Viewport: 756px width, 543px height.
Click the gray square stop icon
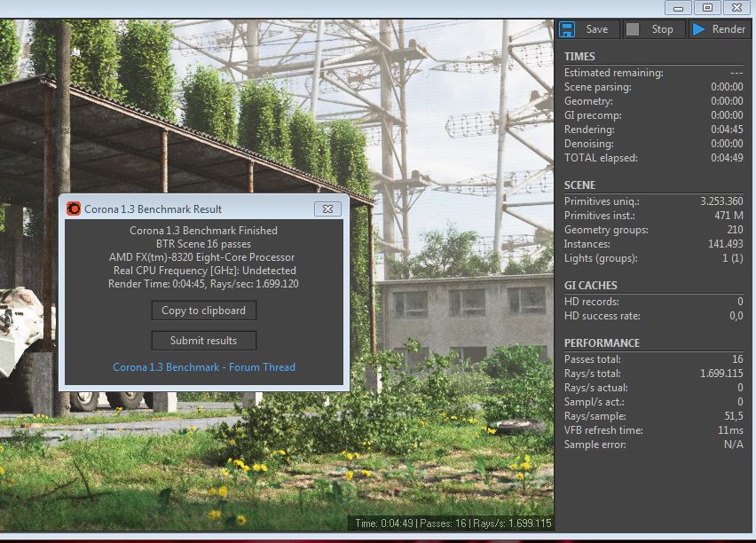633,29
